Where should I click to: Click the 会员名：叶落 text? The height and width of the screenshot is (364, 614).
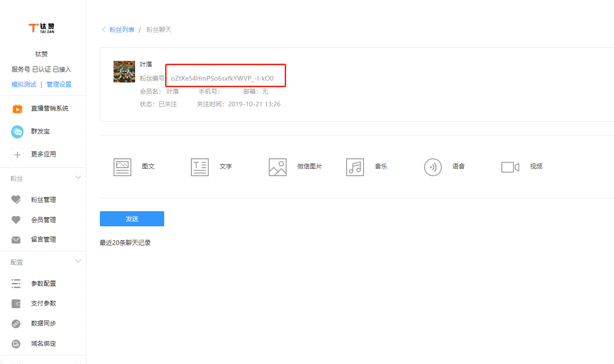coord(159,91)
